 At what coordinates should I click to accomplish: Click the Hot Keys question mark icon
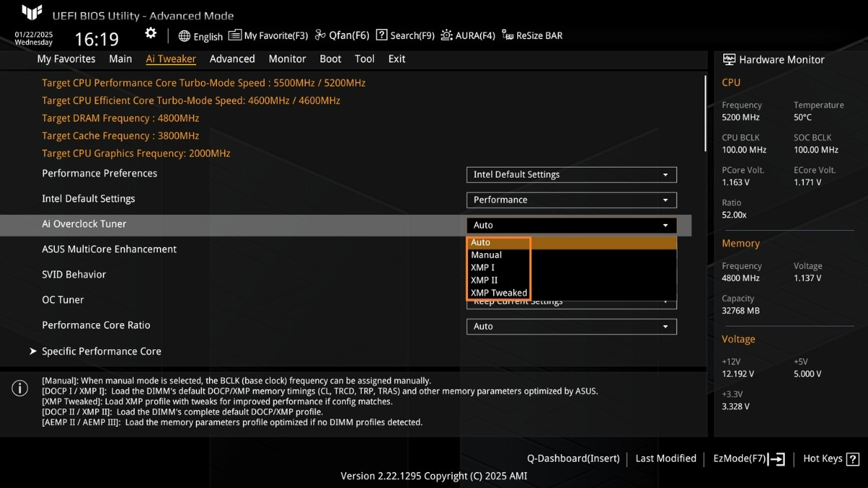click(x=853, y=459)
